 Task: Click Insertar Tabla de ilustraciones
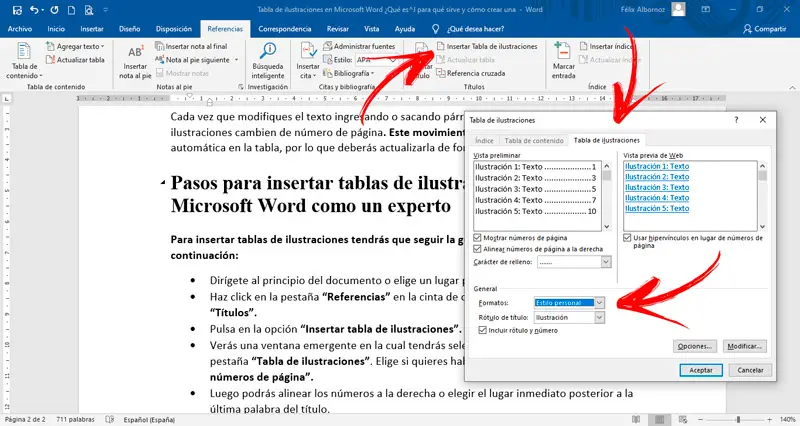point(487,46)
